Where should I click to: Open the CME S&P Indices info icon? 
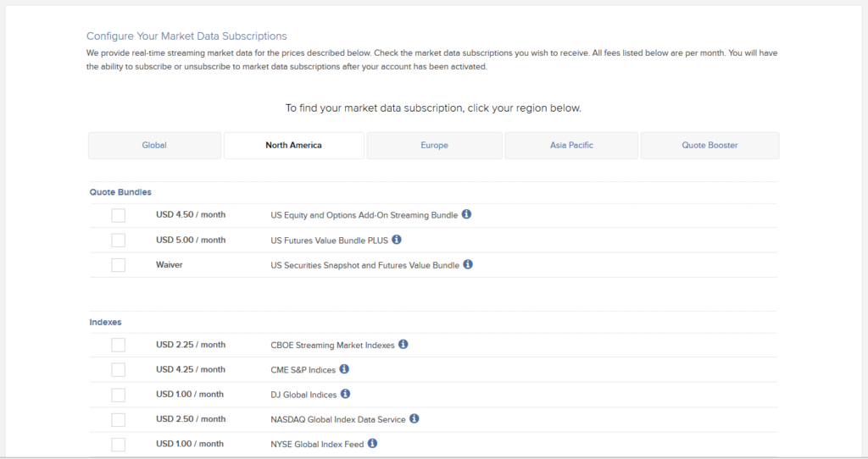[x=344, y=369]
